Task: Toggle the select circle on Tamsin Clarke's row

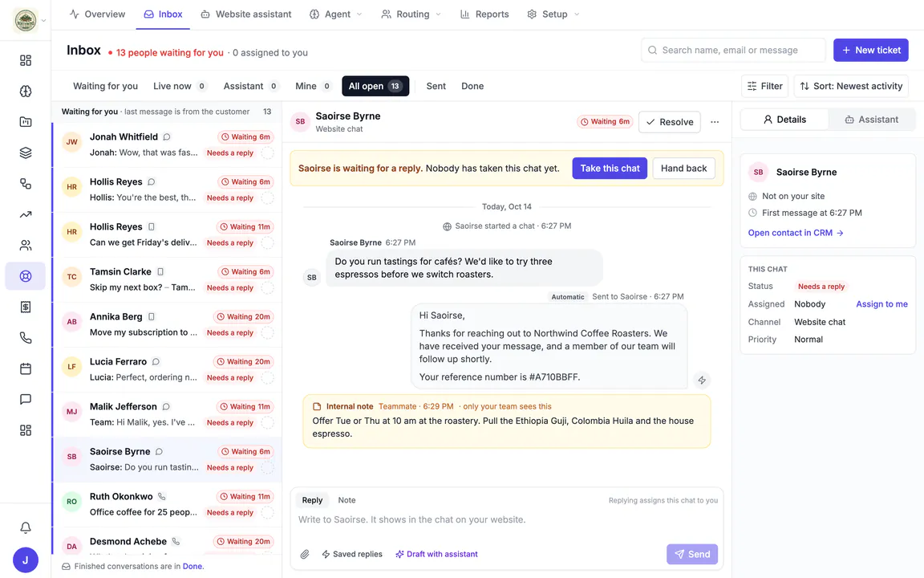Action: [x=268, y=288]
